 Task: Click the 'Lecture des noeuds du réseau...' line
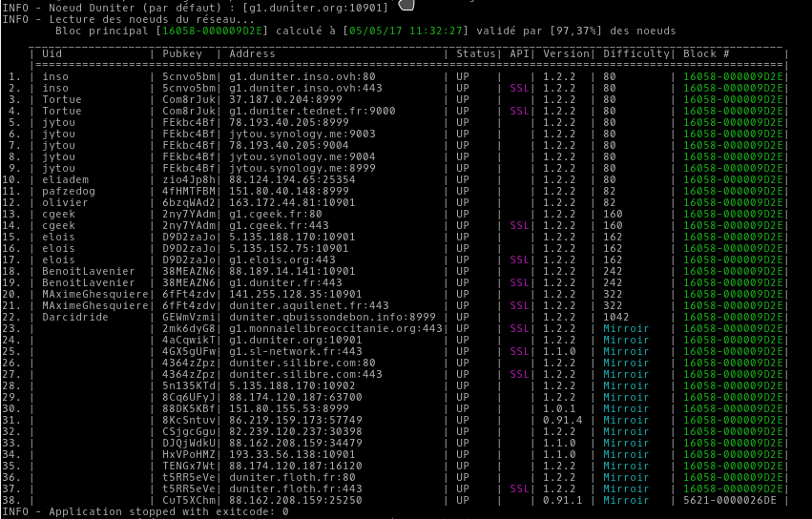[129, 19]
